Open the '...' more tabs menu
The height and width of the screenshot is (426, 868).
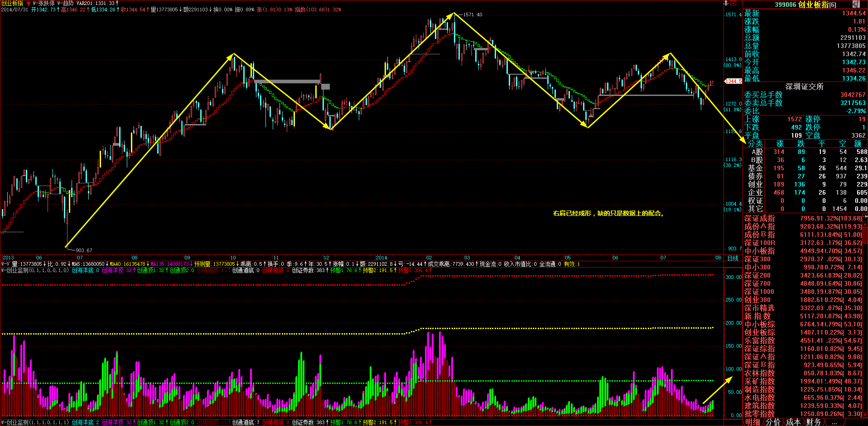pyautogui.click(x=834, y=422)
